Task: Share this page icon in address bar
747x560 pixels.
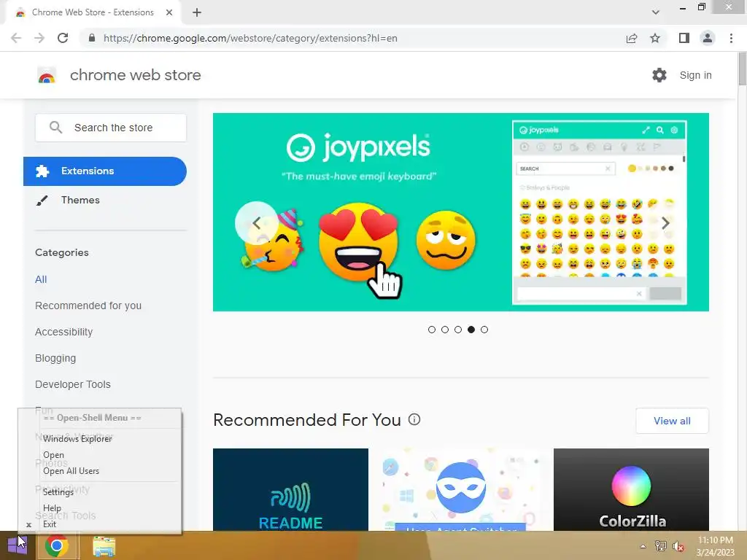Action: [x=632, y=38]
